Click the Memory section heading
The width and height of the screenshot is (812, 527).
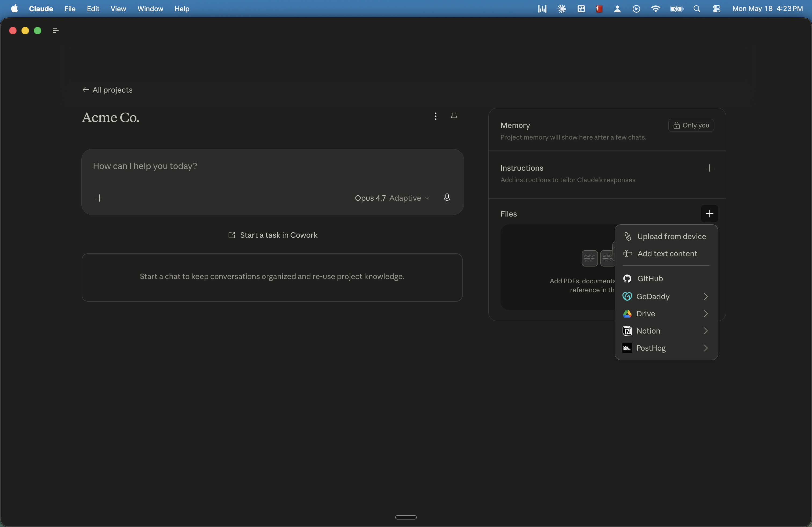[515, 125]
